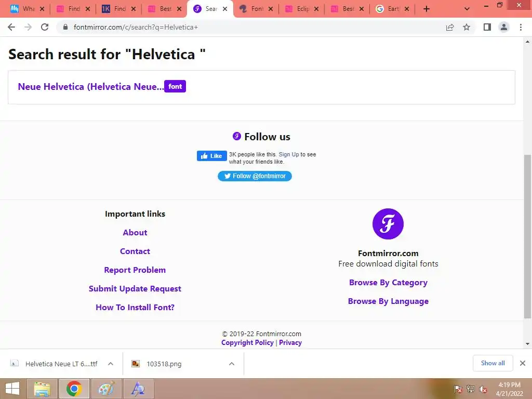Close the downloads bar
Image resolution: width=532 pixels, height=399 pixels.
click(x=523, y=363)
